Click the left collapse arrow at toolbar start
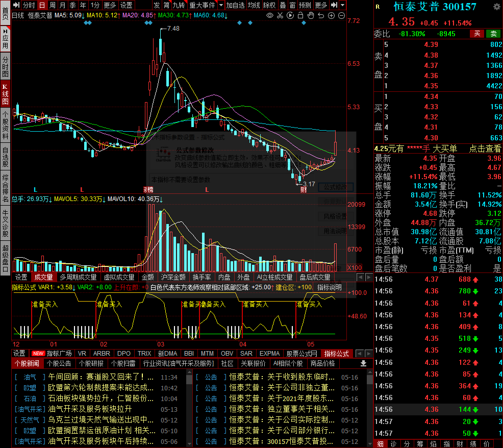Screen dimensions: 503x448 (x=16, y=5)
